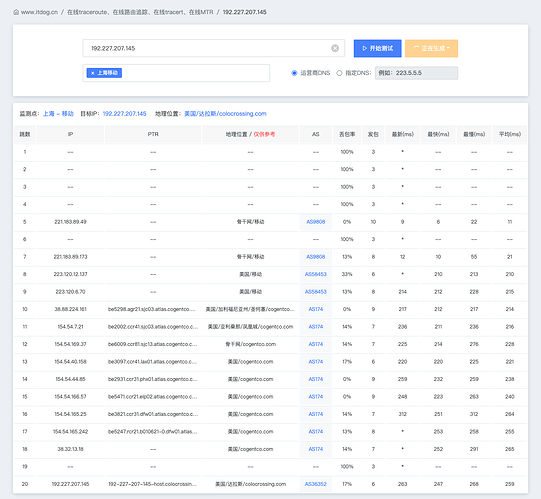Click IP 154.54.169.37 in hop 12
541x499 pixels.
70,344
